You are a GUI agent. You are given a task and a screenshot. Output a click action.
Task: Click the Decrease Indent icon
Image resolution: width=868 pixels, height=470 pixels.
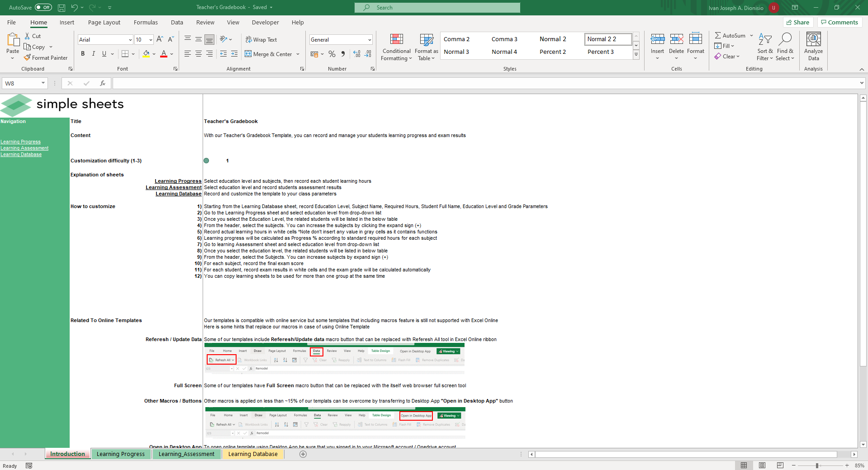click(223, 54)
